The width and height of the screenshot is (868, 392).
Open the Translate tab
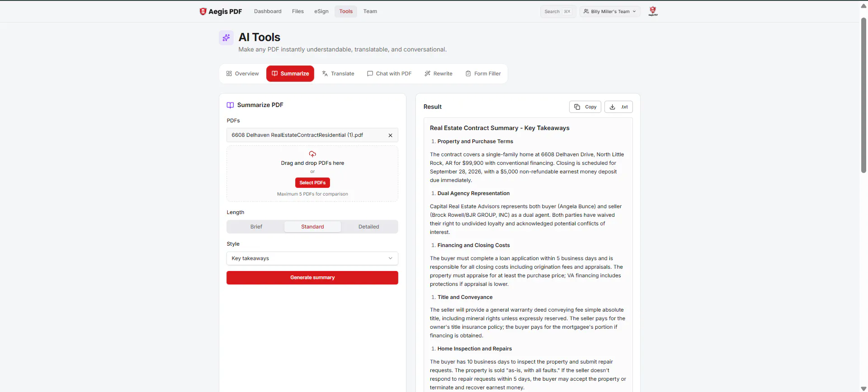click(x=338, y=74)
